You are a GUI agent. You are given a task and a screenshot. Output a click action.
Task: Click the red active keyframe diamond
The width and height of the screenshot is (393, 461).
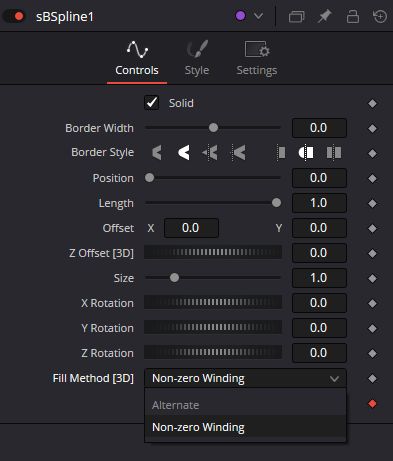[x=372, y=404]
